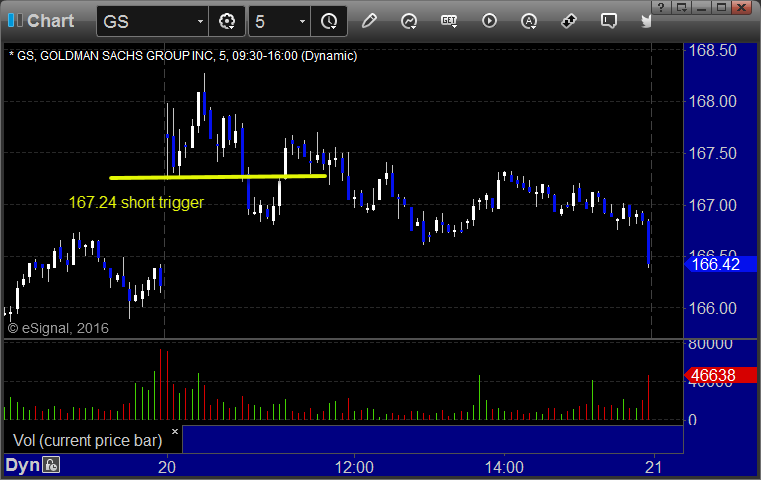The width and height of the screenshot is (761, 480).
Task: Toggle the Dyn lock icon
Action: click(51, 465)
